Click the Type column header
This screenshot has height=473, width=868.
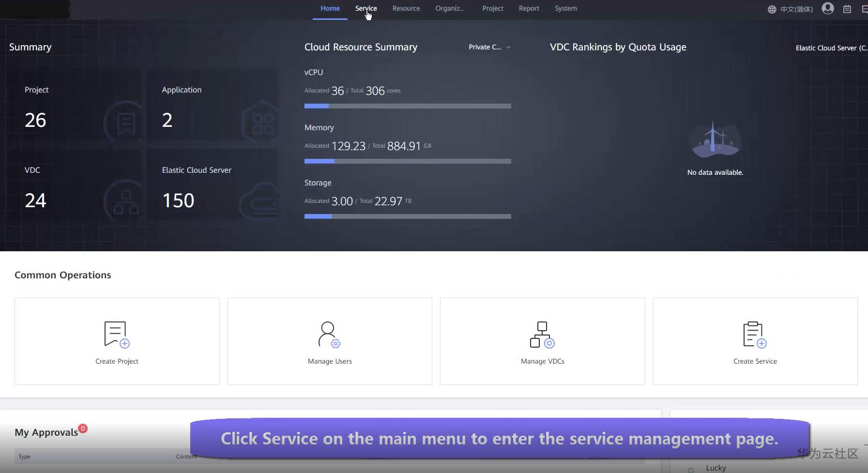click(25, 457)
